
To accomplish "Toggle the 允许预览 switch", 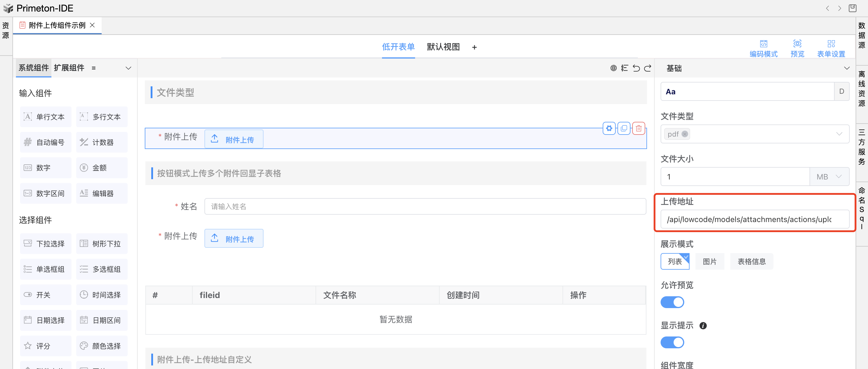I will click(x=672, y=302).
